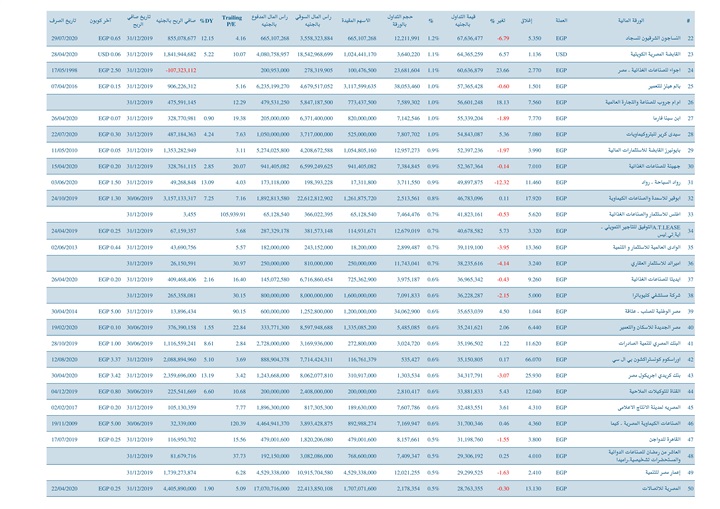Select payment date '24/10/2019'
The height and width of the screenshot is (509, 720).
(x=64, y=198)
